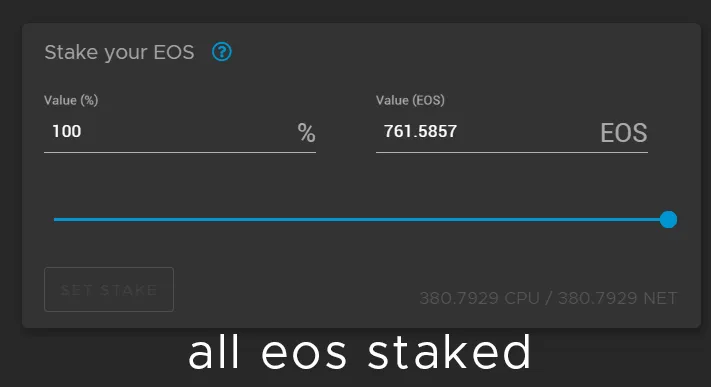Screen dimensions: 711x387
Task: Click the EOS unit suffix in amount field
Action: pos(623,133)
